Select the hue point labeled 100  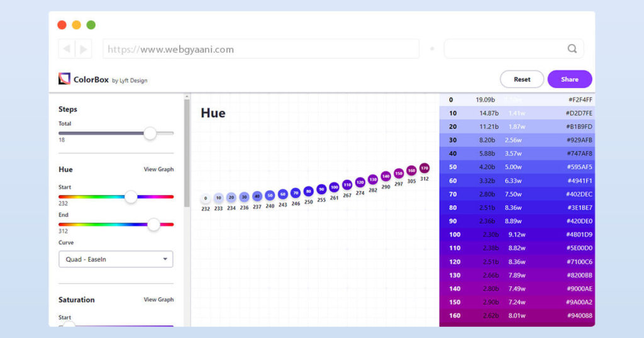[334, 187]
